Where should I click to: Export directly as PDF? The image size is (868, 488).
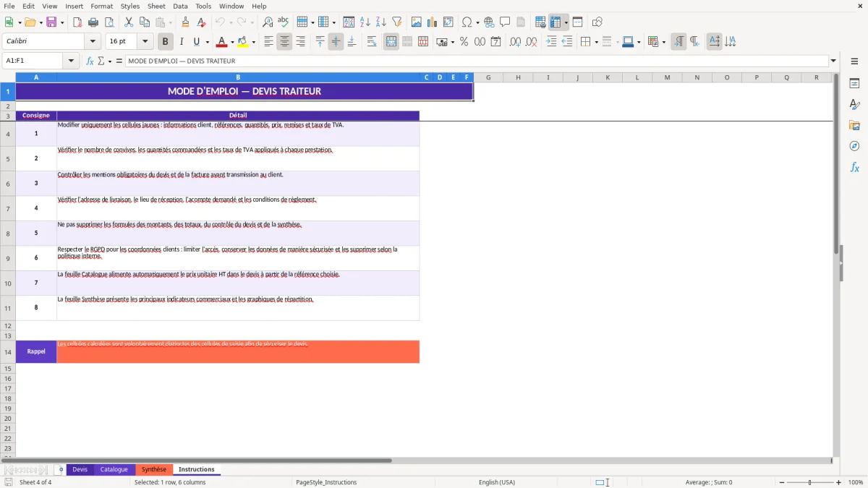[x=77, y=22]
